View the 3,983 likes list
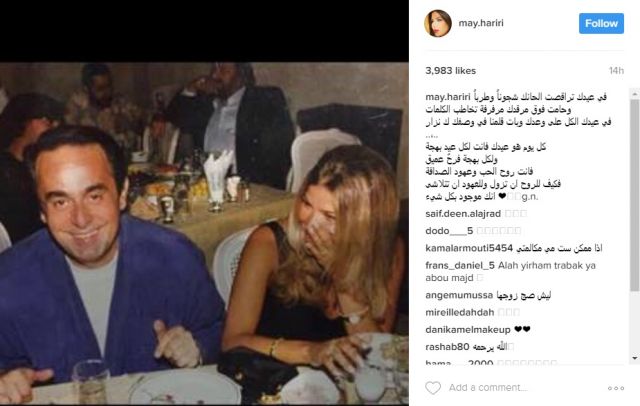This screenshot has height=406, width=640. click(451, 71)
